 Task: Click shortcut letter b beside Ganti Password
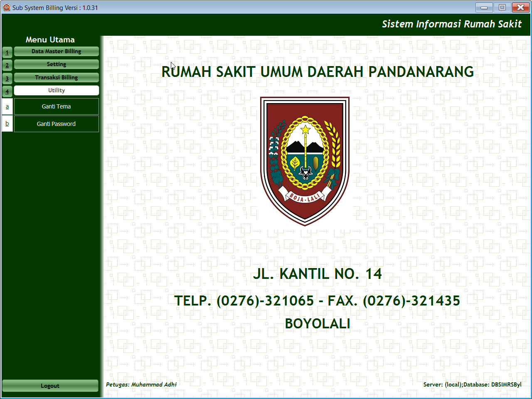tap(7, 124)
